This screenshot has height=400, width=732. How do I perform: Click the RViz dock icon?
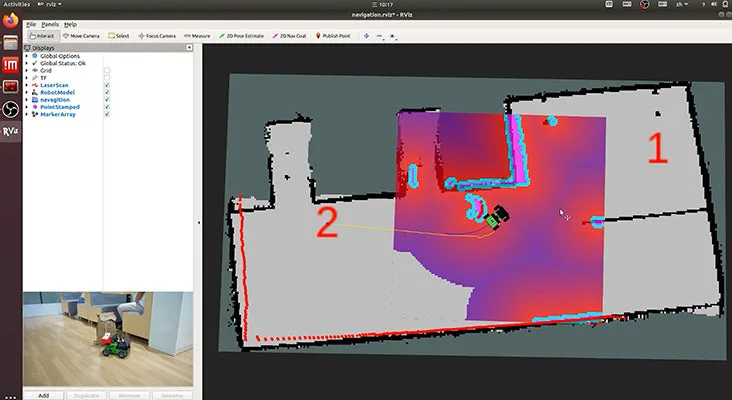(10, 132)
